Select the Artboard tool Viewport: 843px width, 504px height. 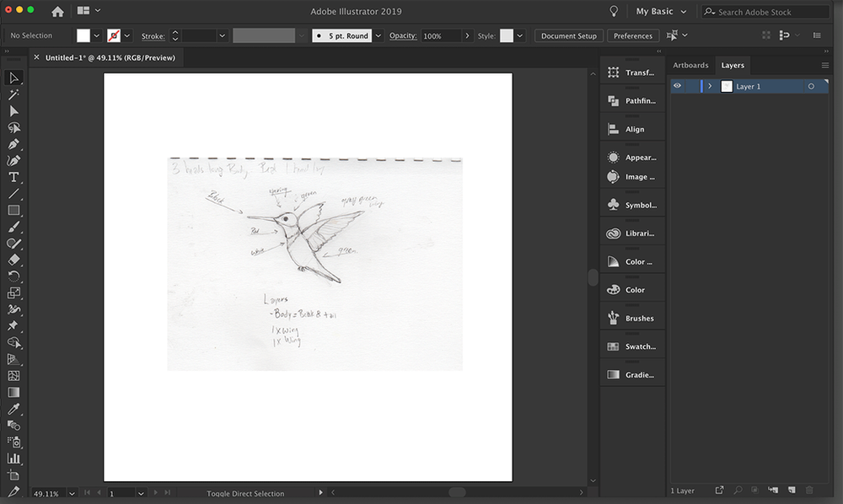[13, 475]
